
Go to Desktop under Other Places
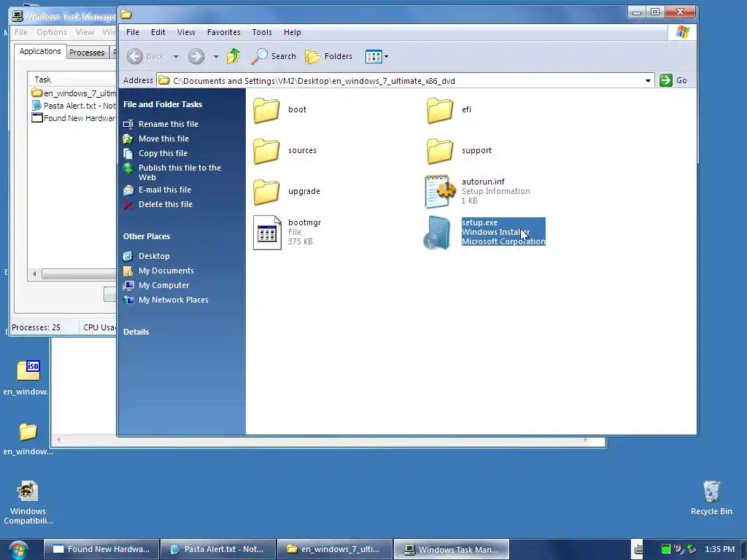coord(154,256)
